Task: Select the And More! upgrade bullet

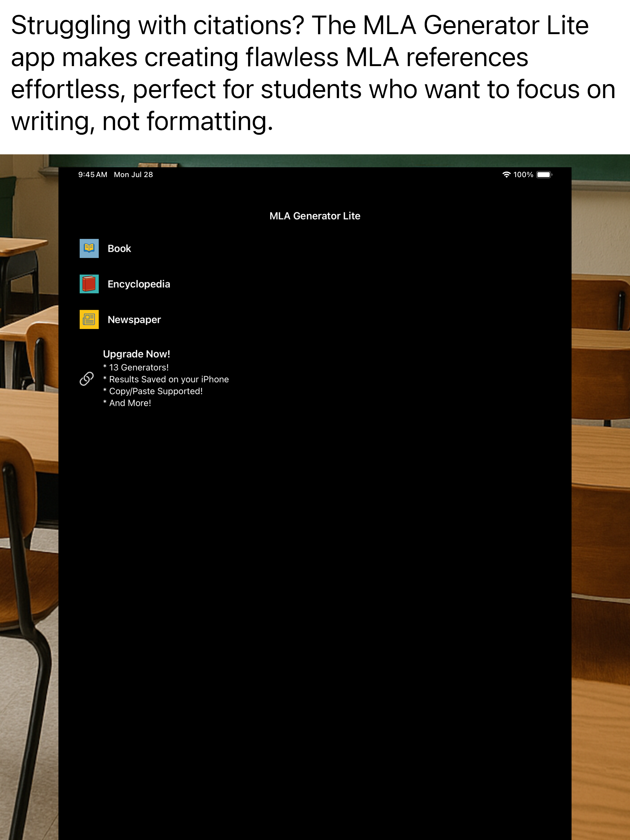Action: pyautogui.click(x=127, y=403)
